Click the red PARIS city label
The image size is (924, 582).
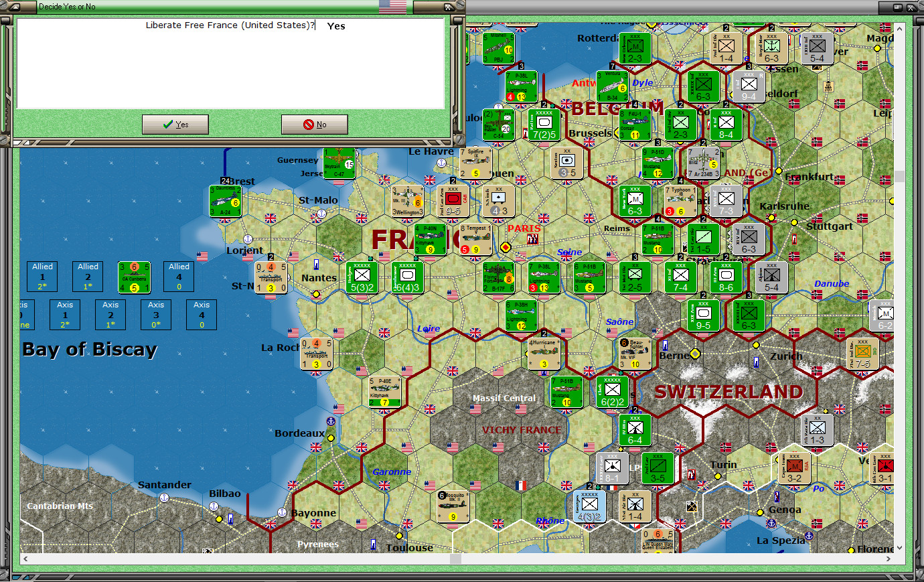pos(524,228)
